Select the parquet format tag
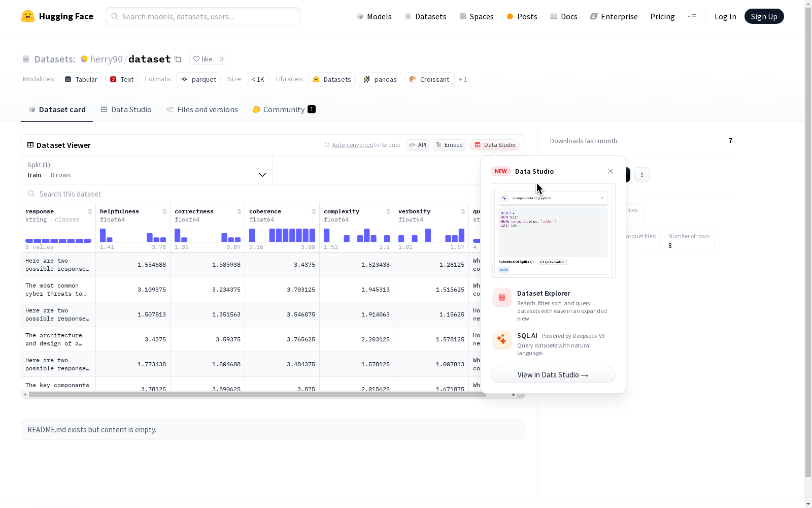 [x=198, y=79]
